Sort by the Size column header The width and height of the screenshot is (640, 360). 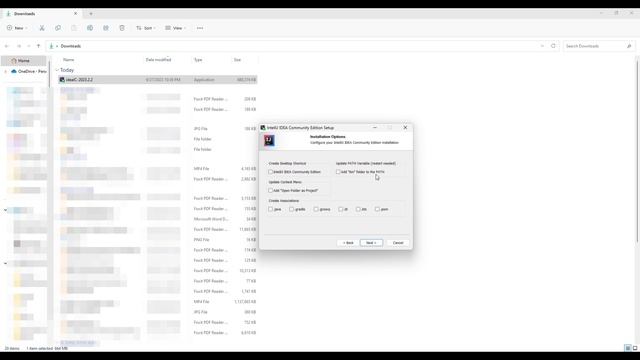(x=237, y=60)
